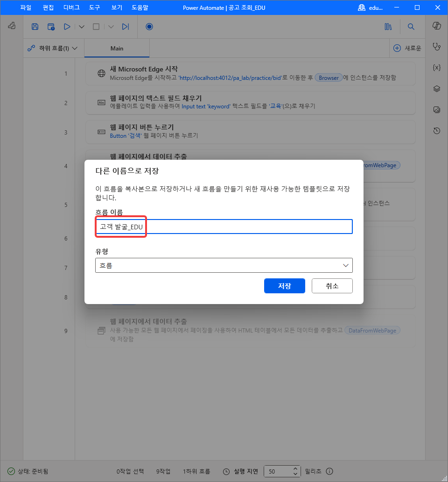Click the Browser variable chip in action 1
The height and width of the screenshot is (482, 448).
point(329,78)
